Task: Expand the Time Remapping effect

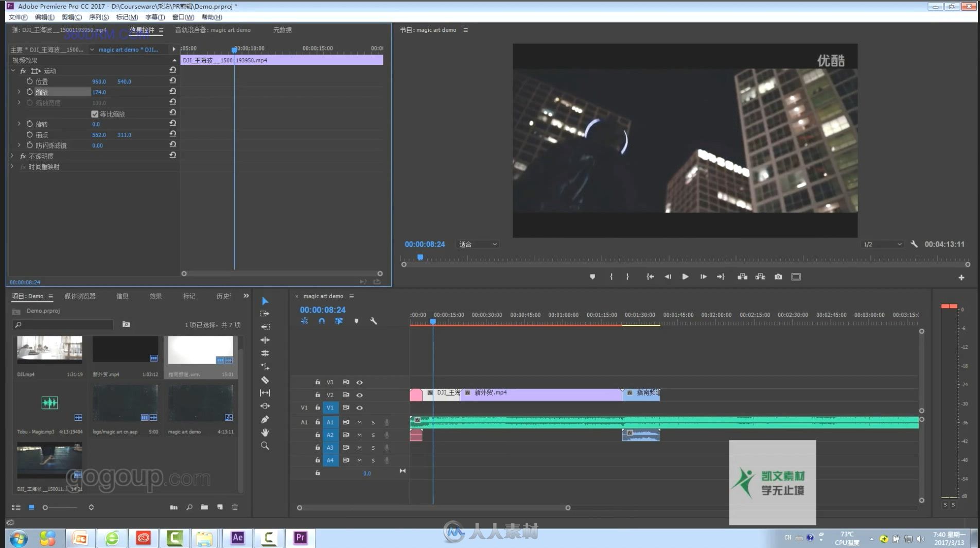Action: (12, 167)
